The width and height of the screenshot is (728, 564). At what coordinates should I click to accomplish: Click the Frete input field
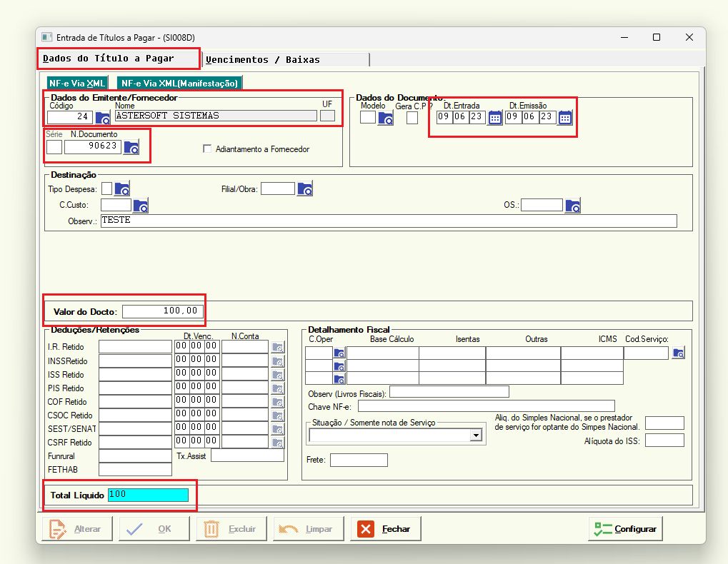pyautogui.click(x=359, y=460)
